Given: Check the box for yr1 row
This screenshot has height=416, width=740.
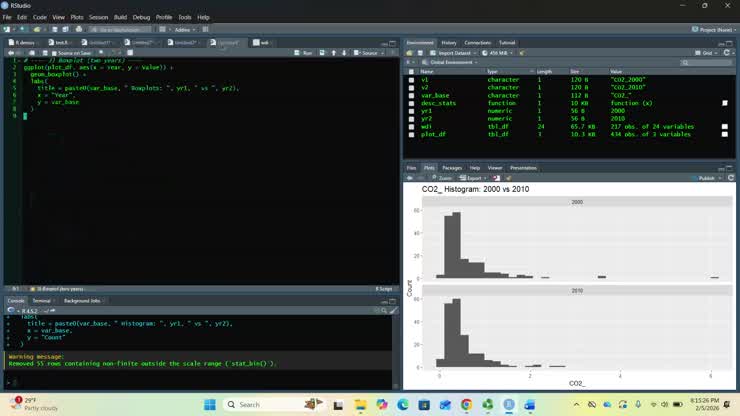Looking at the screenshot, I should tap(411, 111).
